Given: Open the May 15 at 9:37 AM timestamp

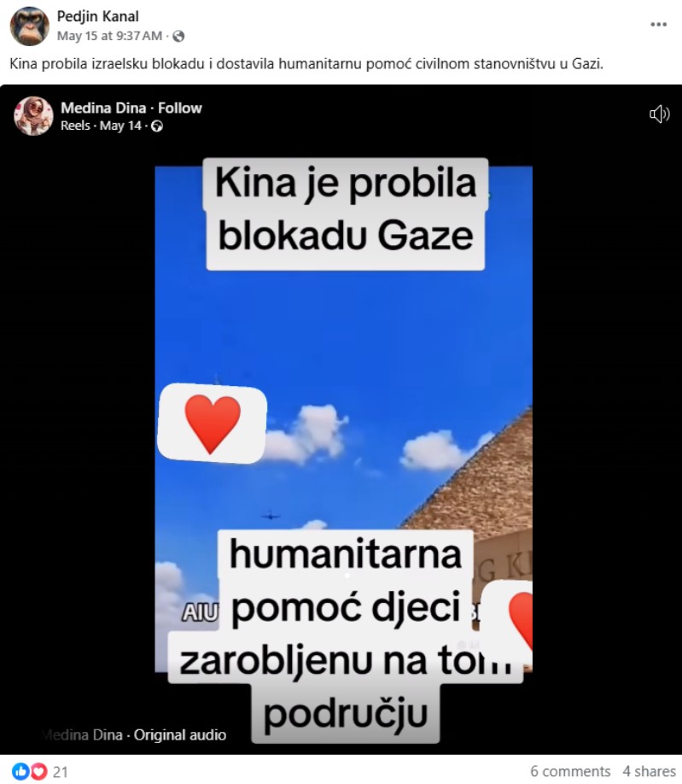Looking at the screenshot, I should click(x=109, y=36).
